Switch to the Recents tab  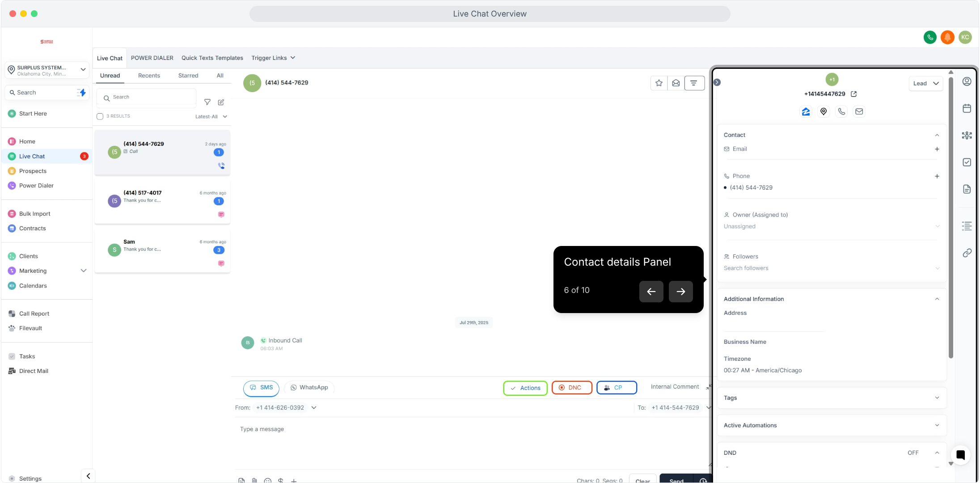click(x=149, y=76)
